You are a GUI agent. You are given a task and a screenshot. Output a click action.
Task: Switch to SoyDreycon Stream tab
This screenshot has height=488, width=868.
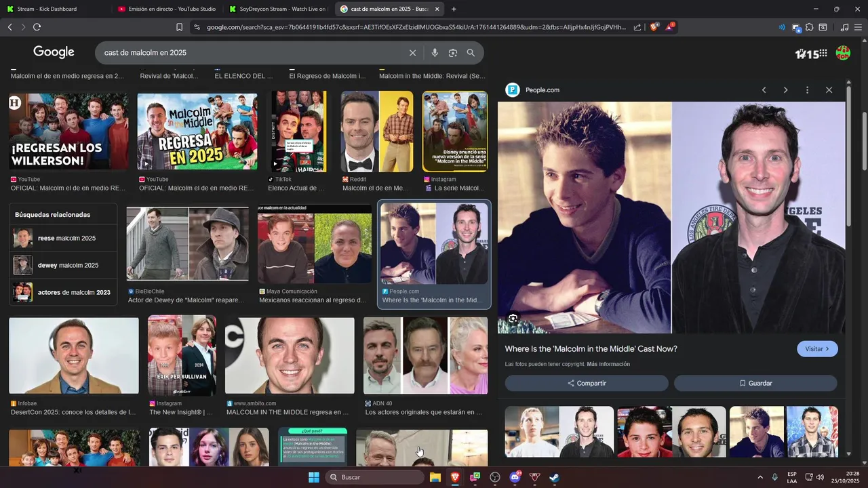(x=278, y=9)
